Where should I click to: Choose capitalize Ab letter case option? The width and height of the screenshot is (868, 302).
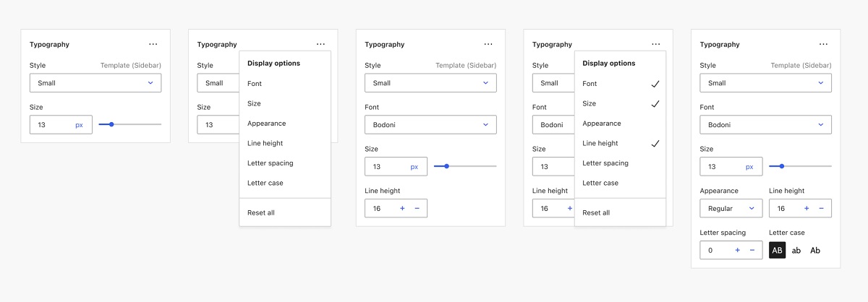click(815, 251)
